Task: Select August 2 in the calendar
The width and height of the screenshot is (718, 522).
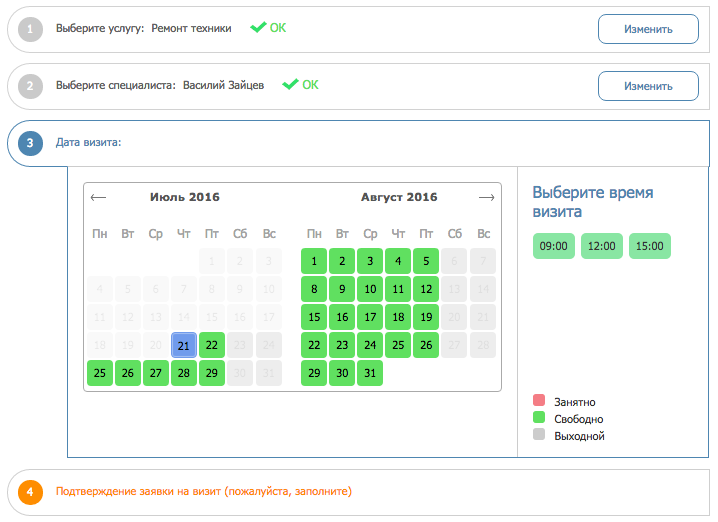Action: (x=342, y=261)
